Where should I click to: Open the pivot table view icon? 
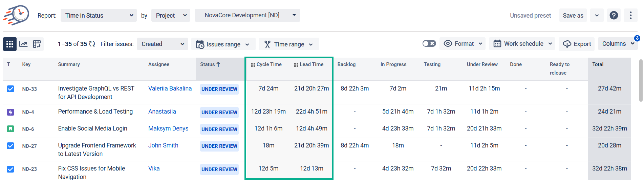(37, 44)
